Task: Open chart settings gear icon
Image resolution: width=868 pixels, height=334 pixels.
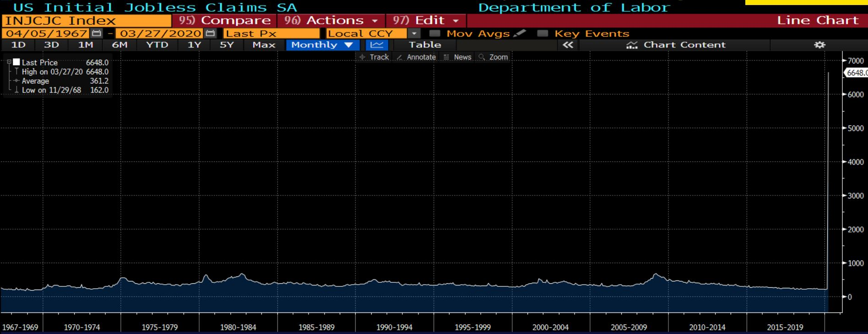Action: pos(819,45)
